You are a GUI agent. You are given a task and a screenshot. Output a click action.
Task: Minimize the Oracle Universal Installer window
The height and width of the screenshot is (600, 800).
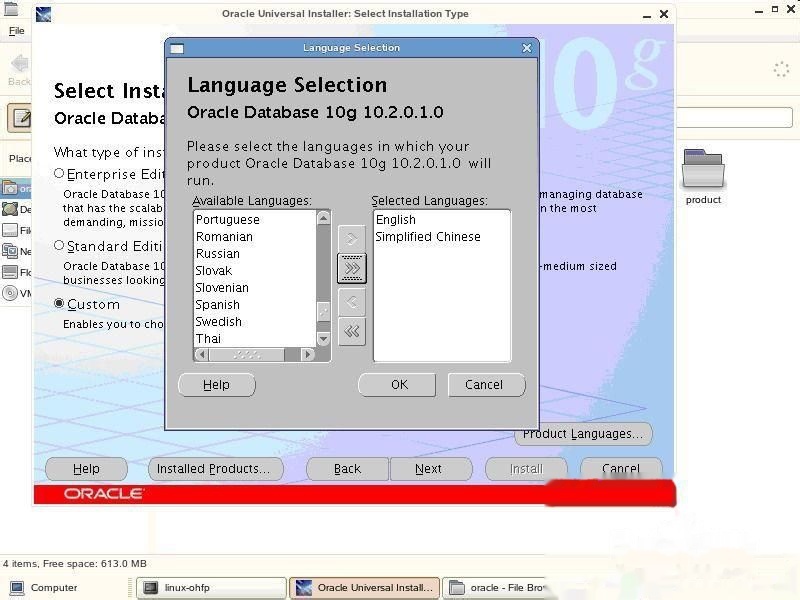pos(647,15)
